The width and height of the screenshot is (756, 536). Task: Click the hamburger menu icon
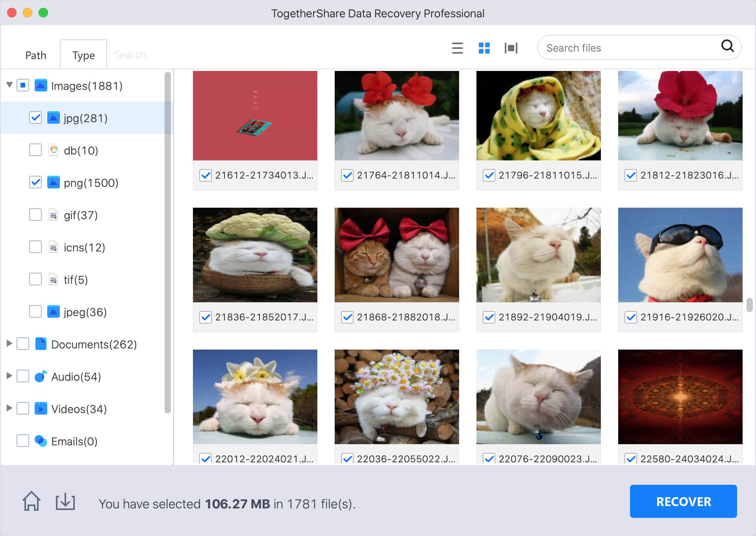[x=458, y=48]
